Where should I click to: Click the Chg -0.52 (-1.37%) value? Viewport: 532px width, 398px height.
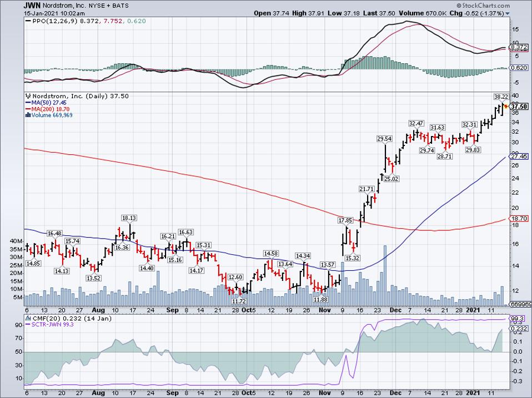coord(477,13)
